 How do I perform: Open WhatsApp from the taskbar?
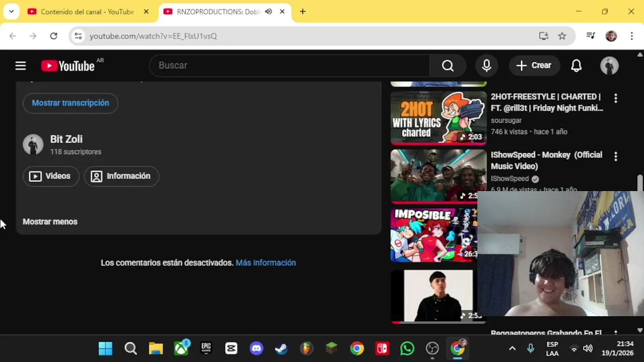407,348
